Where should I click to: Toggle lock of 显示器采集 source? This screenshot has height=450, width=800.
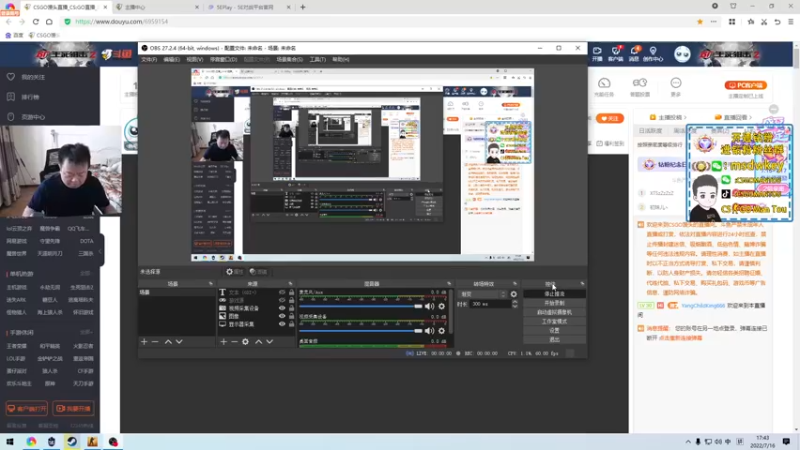click(291, 324)
